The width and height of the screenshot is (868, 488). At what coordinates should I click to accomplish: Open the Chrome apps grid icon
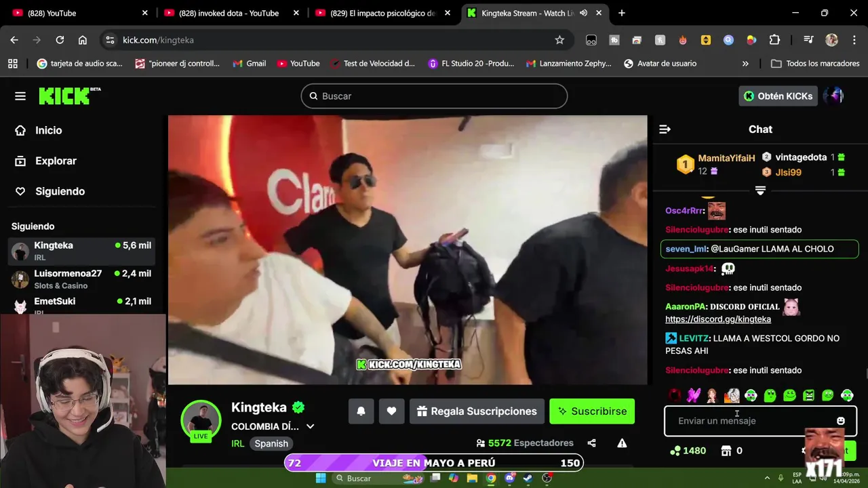click(12, 64)
